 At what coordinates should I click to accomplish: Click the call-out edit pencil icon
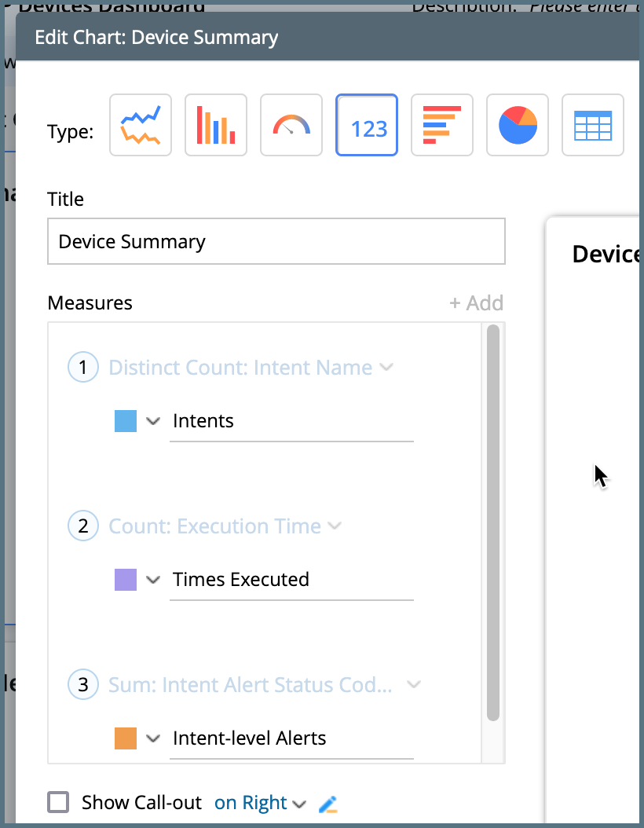pos(327,804)
